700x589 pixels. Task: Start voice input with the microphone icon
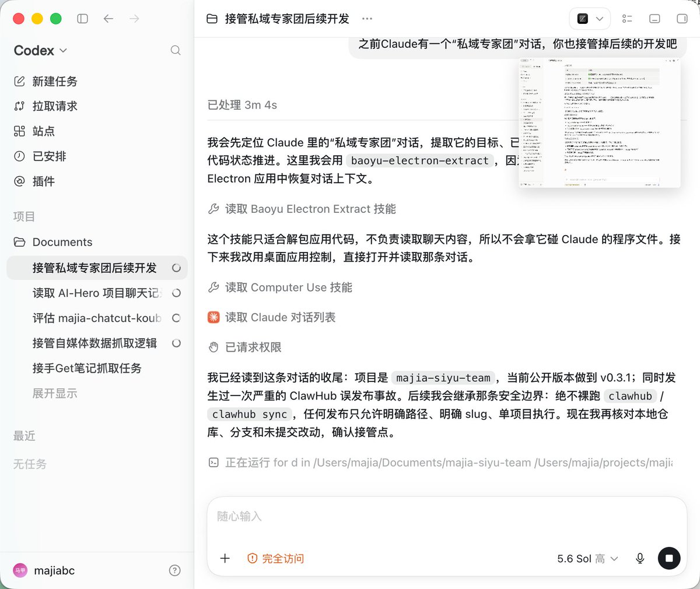click(x=640, y=558)
